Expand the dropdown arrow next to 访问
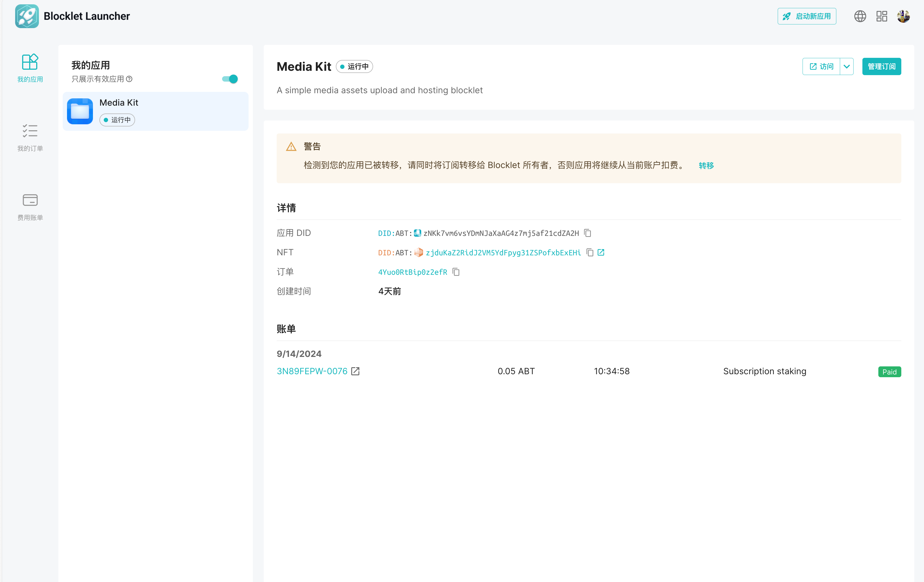Viewport: 924px width, 582px height. pos(846,66)
